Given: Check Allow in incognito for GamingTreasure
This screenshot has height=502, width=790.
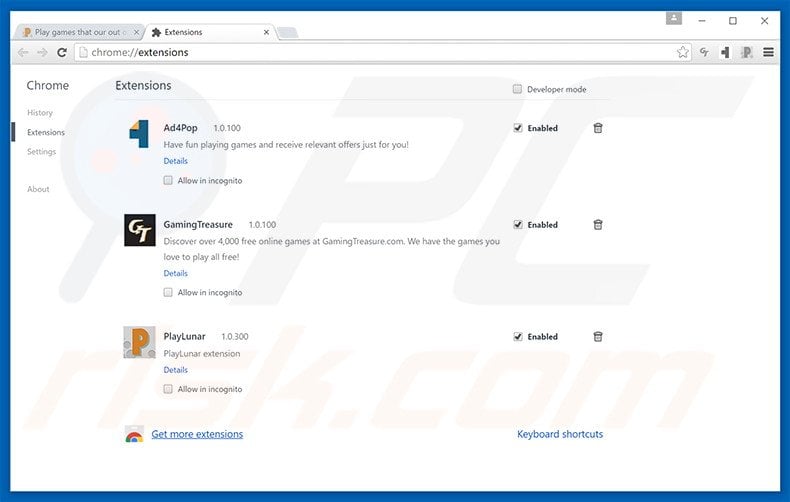Looking at the screenshot, I should (x=168, y=292).
